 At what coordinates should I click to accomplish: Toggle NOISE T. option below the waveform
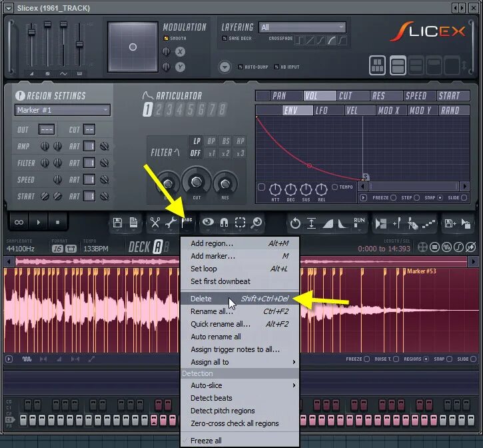[396, 359]
